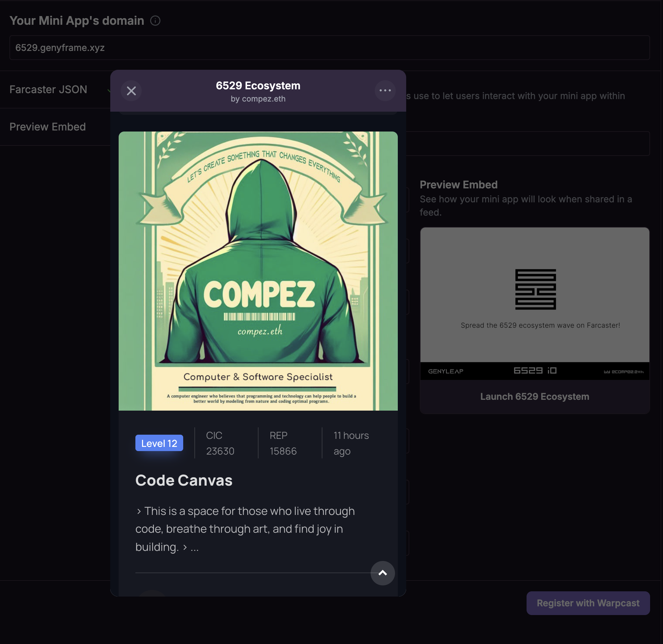Click the REP 15866 stat
The width and height of the screenshot is (663, 644).
283,443
